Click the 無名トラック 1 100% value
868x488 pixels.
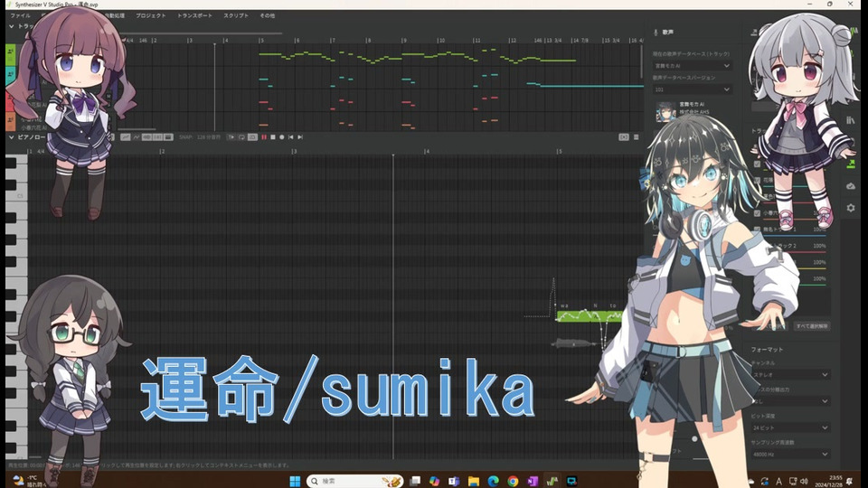click(x=819, y=229)
